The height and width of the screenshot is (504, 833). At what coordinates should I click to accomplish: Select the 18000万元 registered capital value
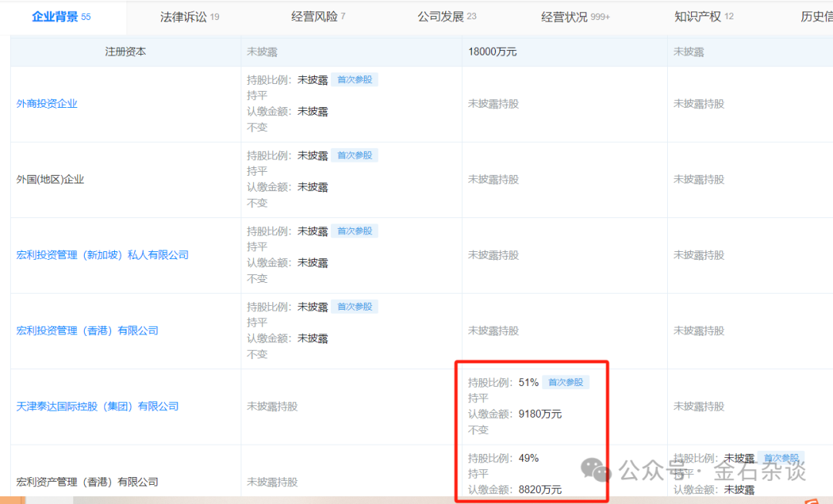pyautogui.click(x=492, y=52)
